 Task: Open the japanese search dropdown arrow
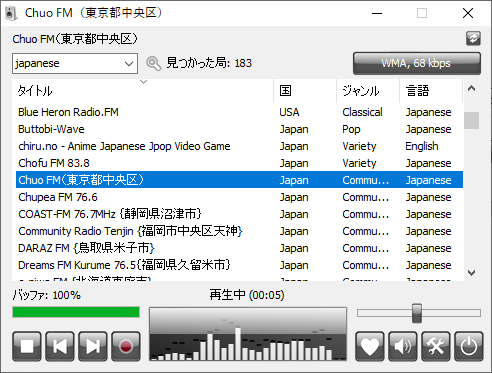129,63
